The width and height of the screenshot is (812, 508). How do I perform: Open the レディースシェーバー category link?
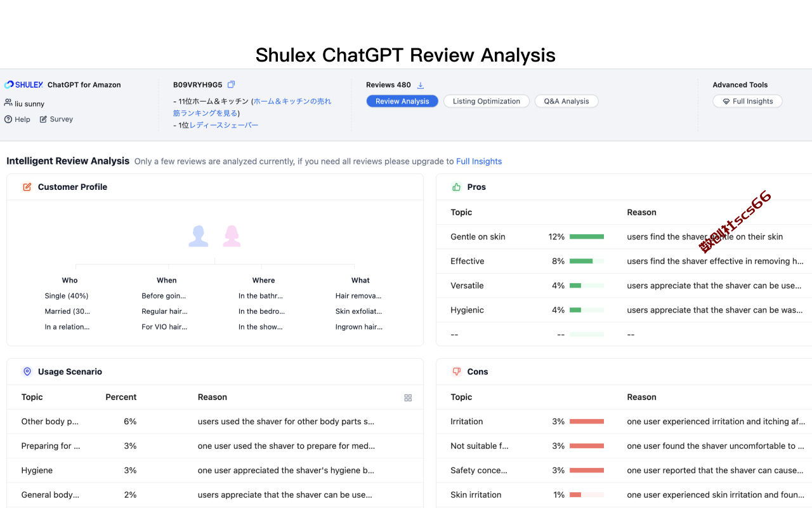224,125
